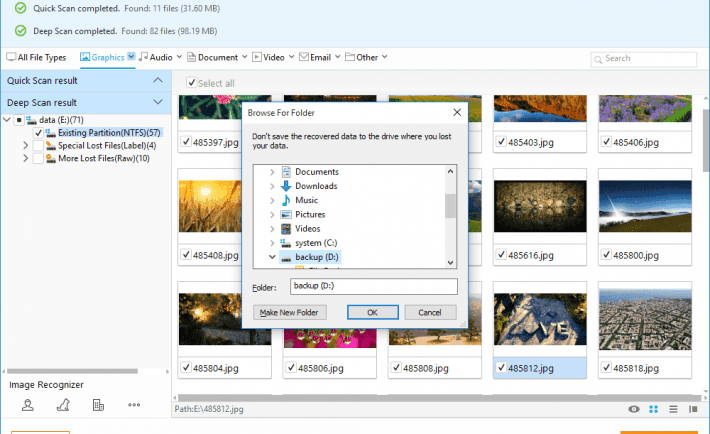710x434 pixels.
Task: Select the person recognizer icon
Action: pos(28,405)
